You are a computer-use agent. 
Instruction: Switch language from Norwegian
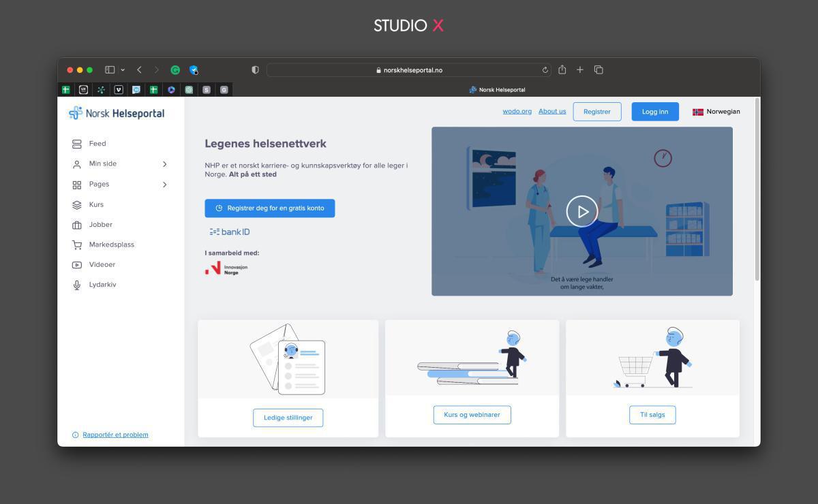[x=716, y=111]
